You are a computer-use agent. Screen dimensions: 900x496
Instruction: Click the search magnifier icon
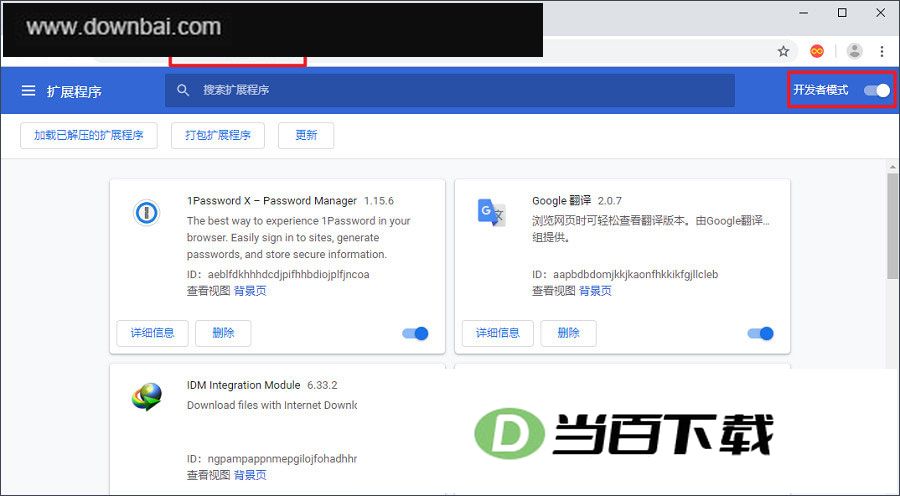pyautogui.click(x=183, y=90)
